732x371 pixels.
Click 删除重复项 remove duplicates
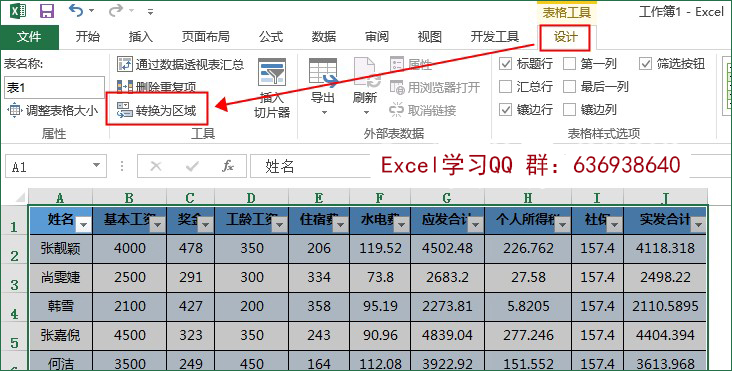point(156,87)
